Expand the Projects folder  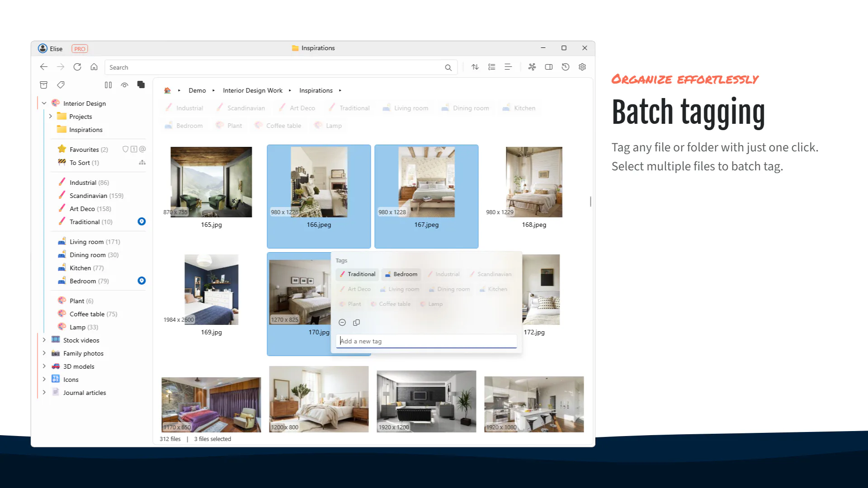[50, 116]
